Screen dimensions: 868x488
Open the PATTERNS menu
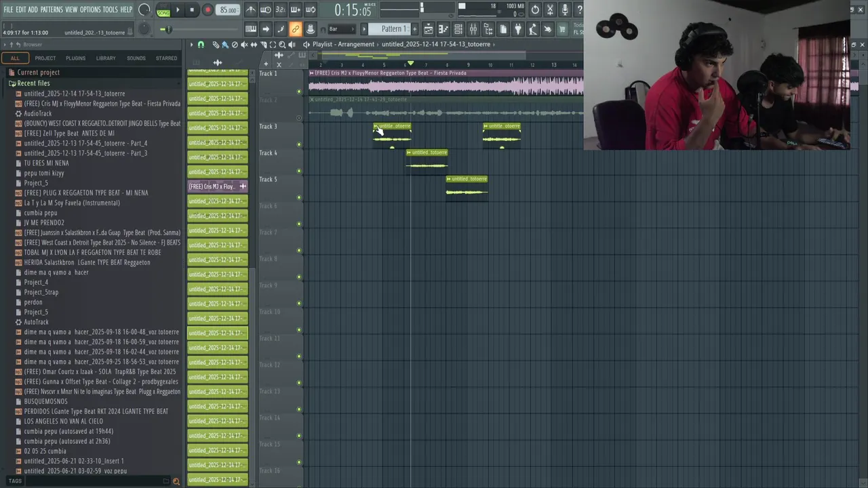[52, 9]
